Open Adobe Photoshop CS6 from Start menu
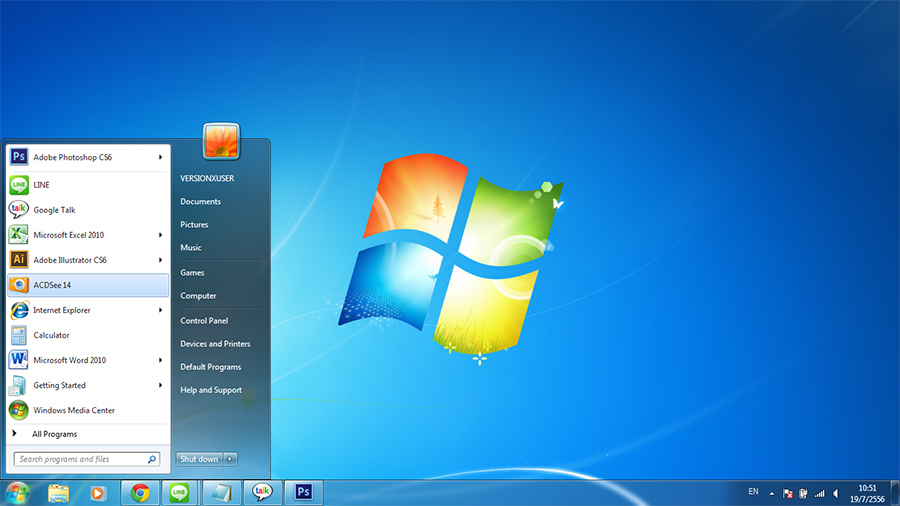This screenshot has width=900, height=506. (x=88, y=157)
